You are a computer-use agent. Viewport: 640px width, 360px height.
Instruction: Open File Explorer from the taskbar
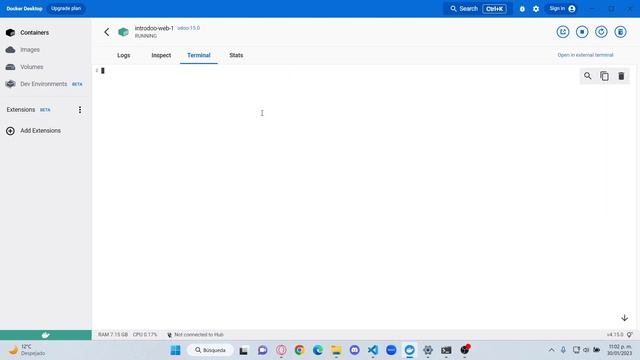pos(336,350)
